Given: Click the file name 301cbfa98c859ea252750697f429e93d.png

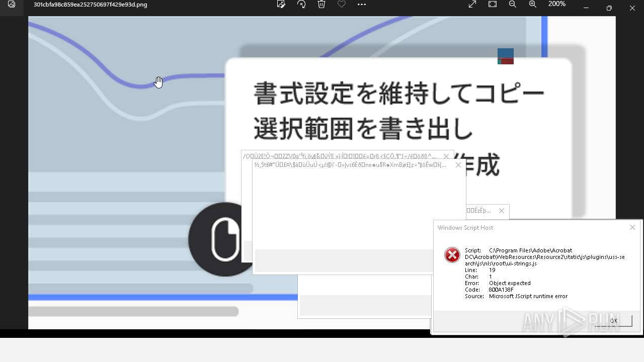Looking at the screenshot, I should click(x=91, y=5).
